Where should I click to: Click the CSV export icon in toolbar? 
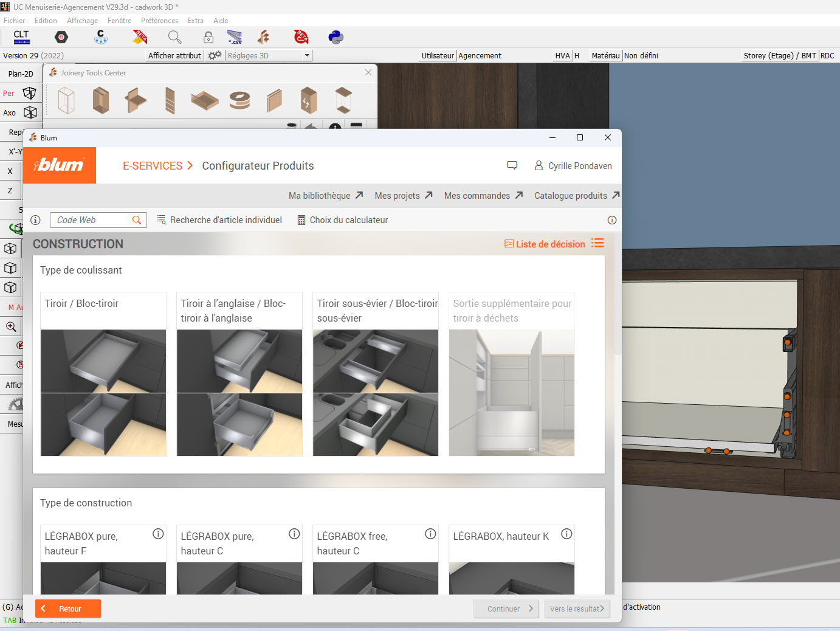coord(235,37)
